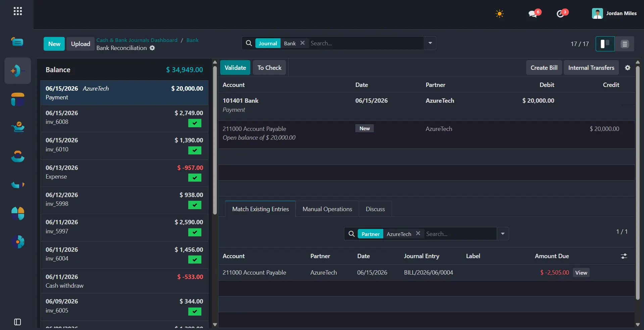Open the orange and navy blocks sidebar app
644x330 pixels.
click(17, 99)
